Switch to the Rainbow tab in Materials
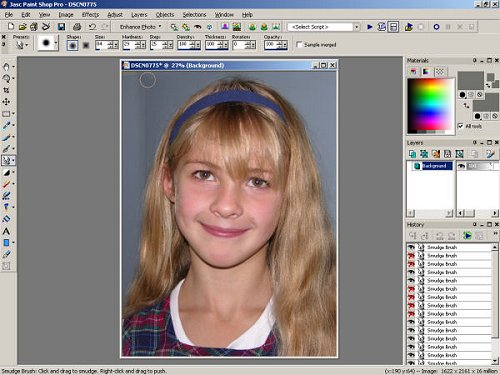Image resolution: width=500 pixels, height=375 pixels. coord(426,72)
